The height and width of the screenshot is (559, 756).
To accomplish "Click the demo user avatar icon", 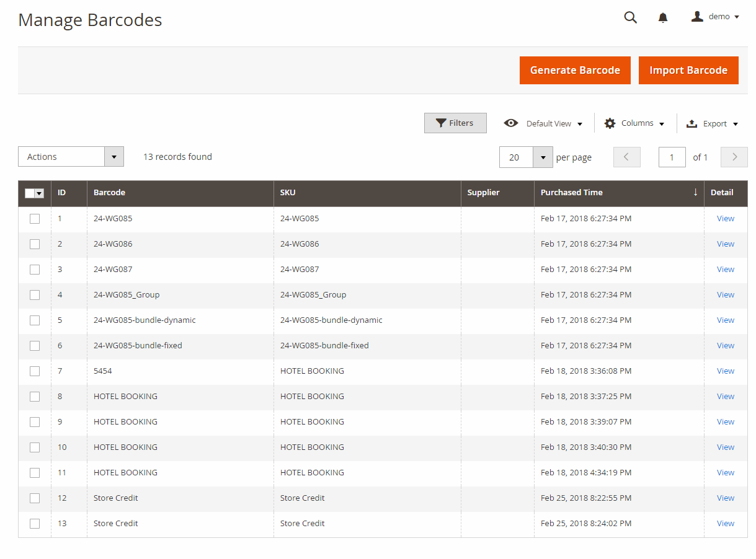I will (x=697, y=17).
